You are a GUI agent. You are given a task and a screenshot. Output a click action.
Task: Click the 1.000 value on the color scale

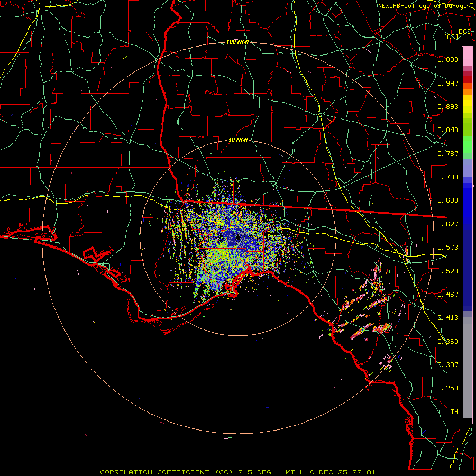tap(448, 59)
